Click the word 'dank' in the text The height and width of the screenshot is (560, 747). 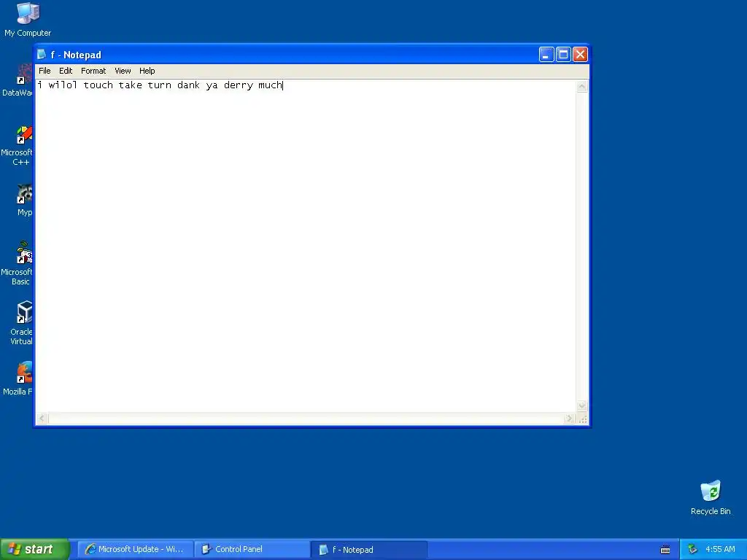189,85
